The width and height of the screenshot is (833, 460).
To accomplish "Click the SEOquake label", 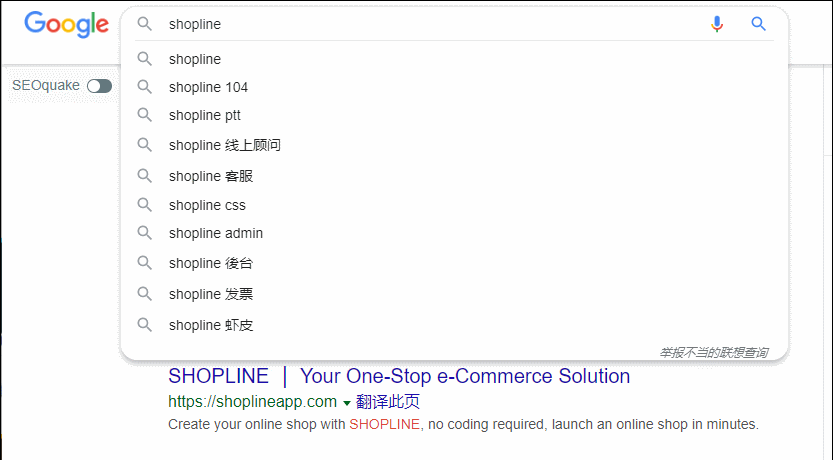I will click(46, 86).
